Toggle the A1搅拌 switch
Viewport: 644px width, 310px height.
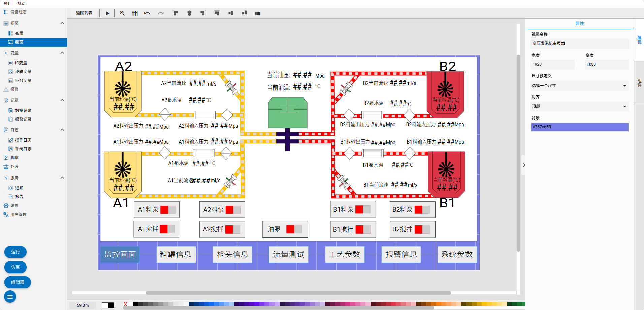click(168, 229)
